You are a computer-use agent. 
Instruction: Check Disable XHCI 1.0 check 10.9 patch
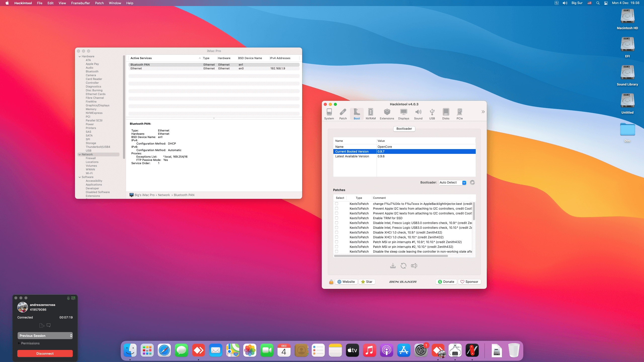tap(337, 232)
